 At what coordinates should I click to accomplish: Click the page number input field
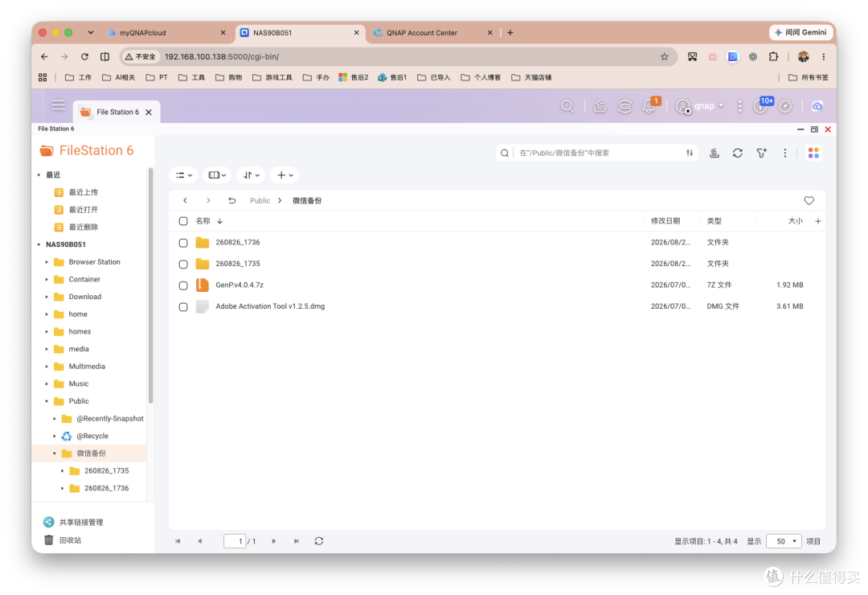click(x=235, y=541)
